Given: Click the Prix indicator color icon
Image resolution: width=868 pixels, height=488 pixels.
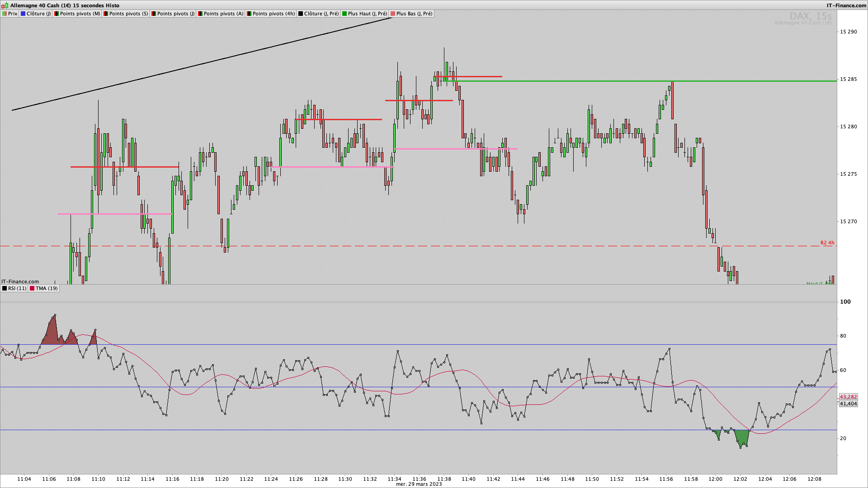Looking at the screenshot, I should click(x=5, y=14).
